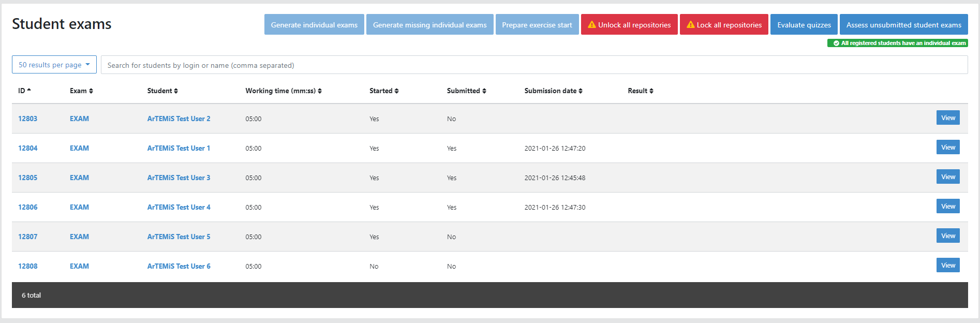Sort the table by Submission date column
Image resolution: width=980 pixels, height=323 pixels.
click(554, 91)
